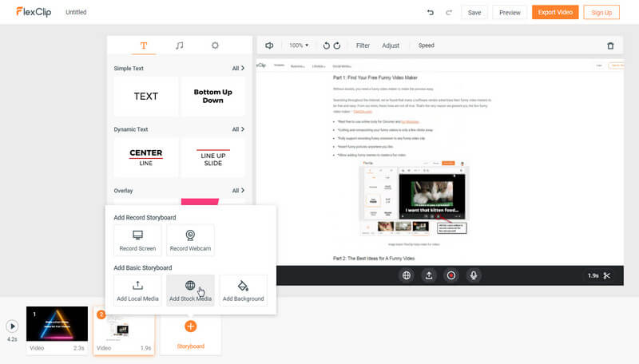Choose Add Stock Media

click(190, 291)
